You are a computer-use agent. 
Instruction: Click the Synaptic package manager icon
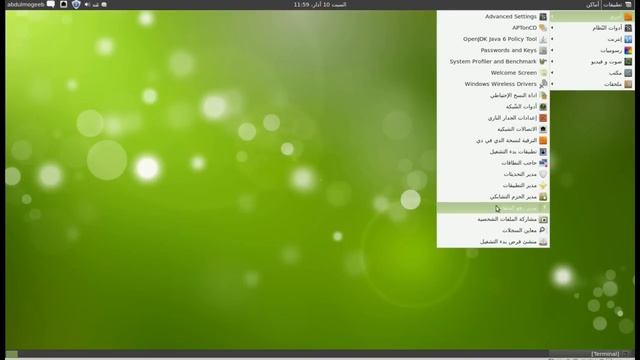[543, 197]
